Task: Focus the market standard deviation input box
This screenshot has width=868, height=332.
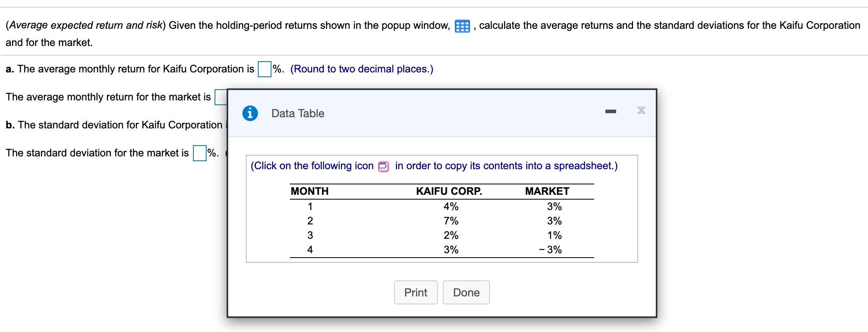Action: coord(200,153)
